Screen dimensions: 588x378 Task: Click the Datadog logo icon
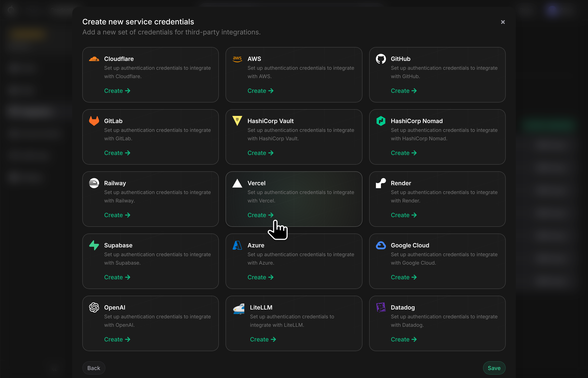tap(381, 307)
